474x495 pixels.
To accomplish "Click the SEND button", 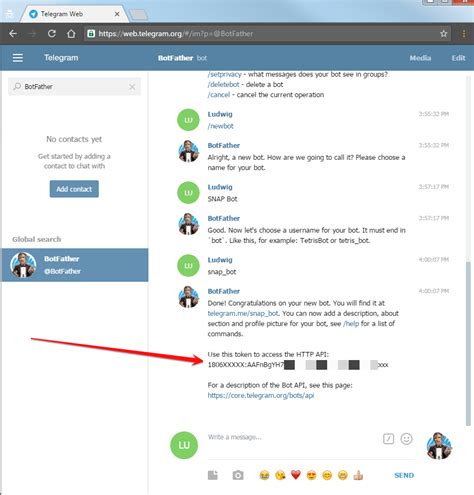I will [x=404, y=476].
